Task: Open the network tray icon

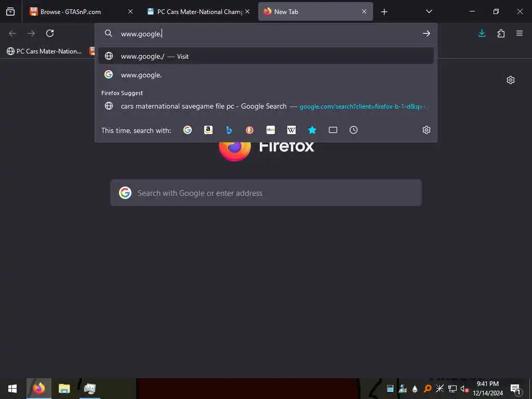Action: pos(452,389)
